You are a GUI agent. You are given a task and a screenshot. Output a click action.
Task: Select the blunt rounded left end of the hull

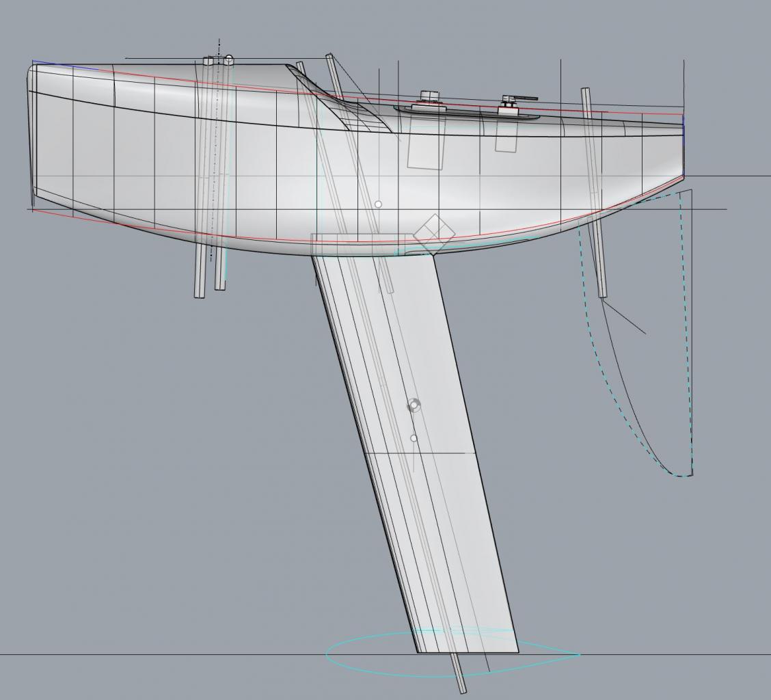coord(31,130)
